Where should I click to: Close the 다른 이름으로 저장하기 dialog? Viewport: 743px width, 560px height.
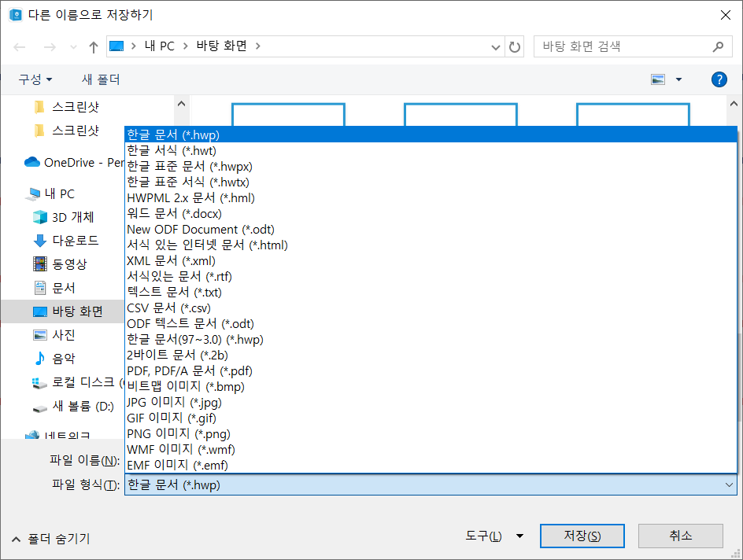(725, 15)
